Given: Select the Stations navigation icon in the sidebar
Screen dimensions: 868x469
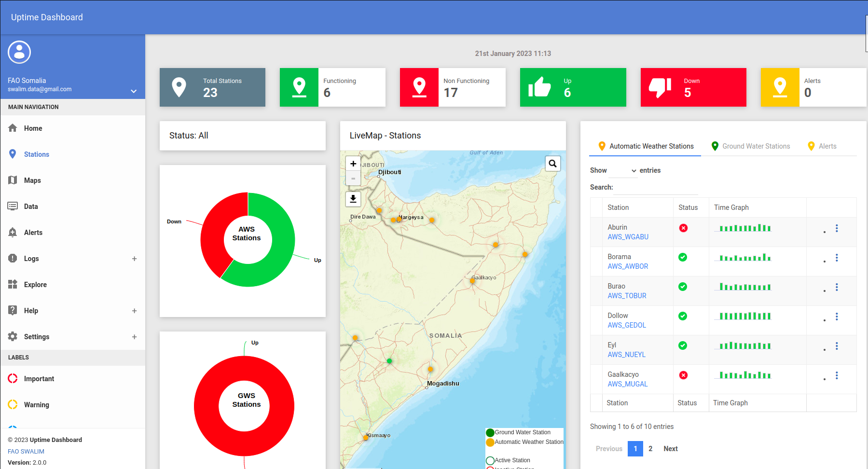Looking at the screenshot, I should point(13,154).
